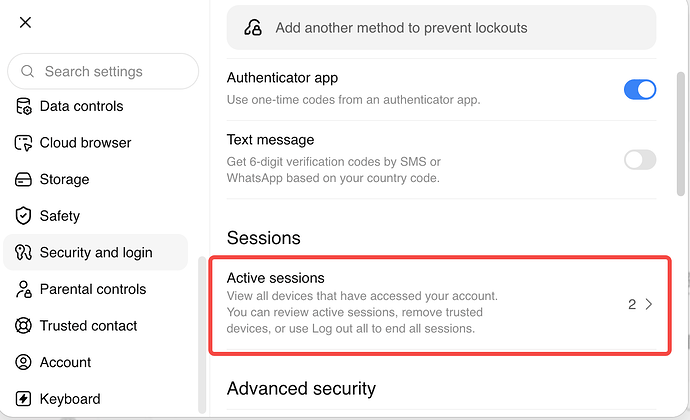
Task: Expand Active sessions chevron arrow
Action: click(649, 304)
